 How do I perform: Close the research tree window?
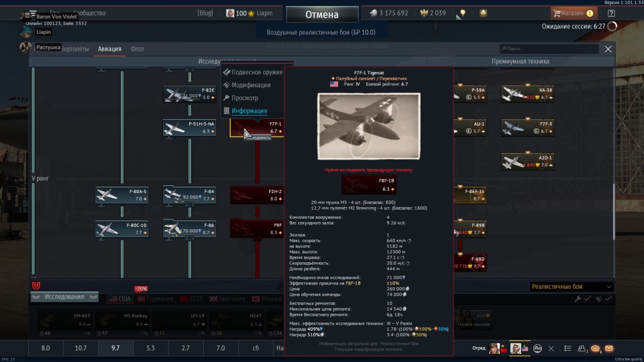(x=608, y=49)
